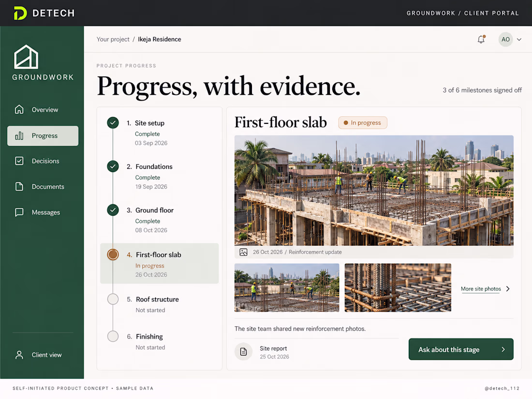Click the 'In progress' status badge
Screen dimensions: 532x399
click(x=363, y=123)
